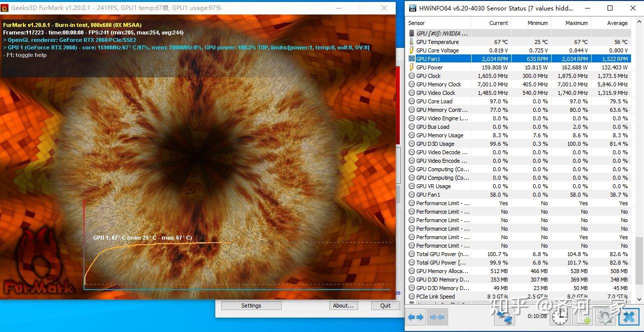Image resolution: width=644 pixels, height=332 pixels.
Task: Click the start logging sheet icon with green plus
Action: pyautogui.click(x=584, y=317)
